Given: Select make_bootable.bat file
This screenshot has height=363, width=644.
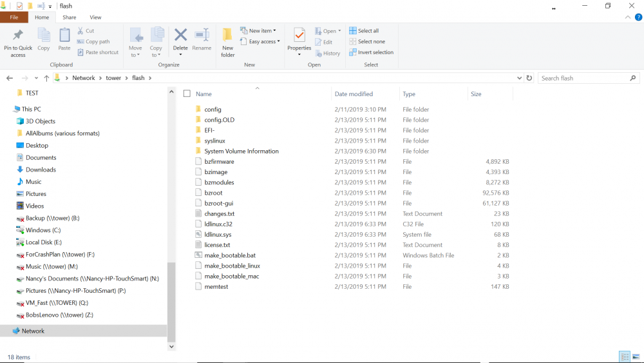Looking at the screenshot, I should [230, 255].
